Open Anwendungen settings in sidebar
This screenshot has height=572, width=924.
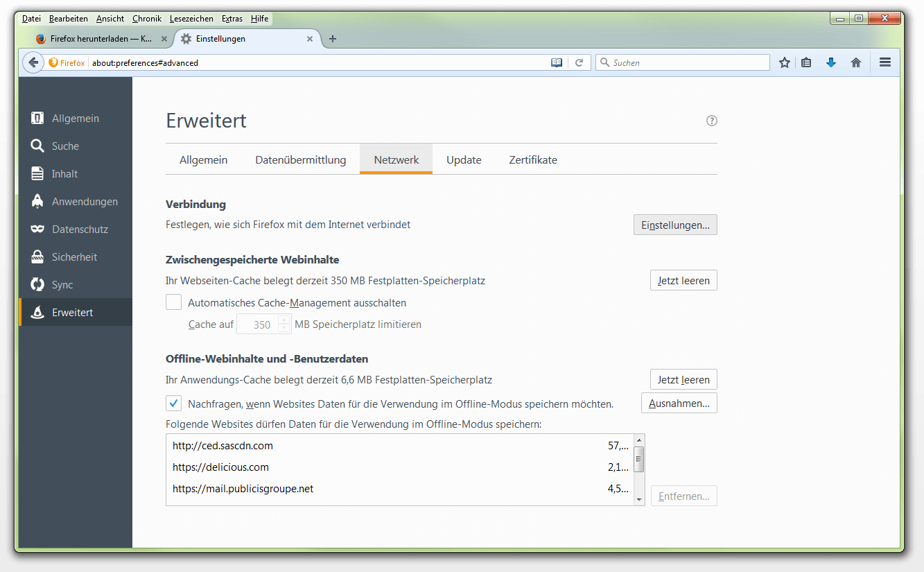[x=76, y=202]
